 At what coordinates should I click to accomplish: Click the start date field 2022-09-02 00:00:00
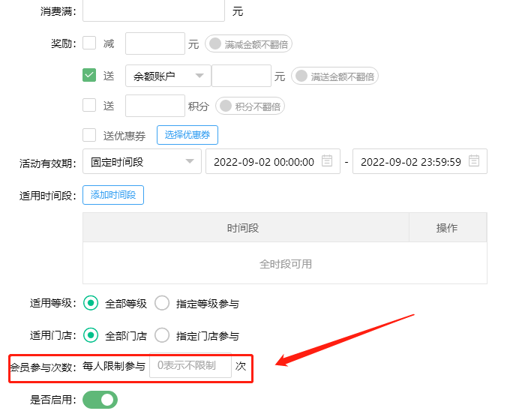tap(273, 161)
